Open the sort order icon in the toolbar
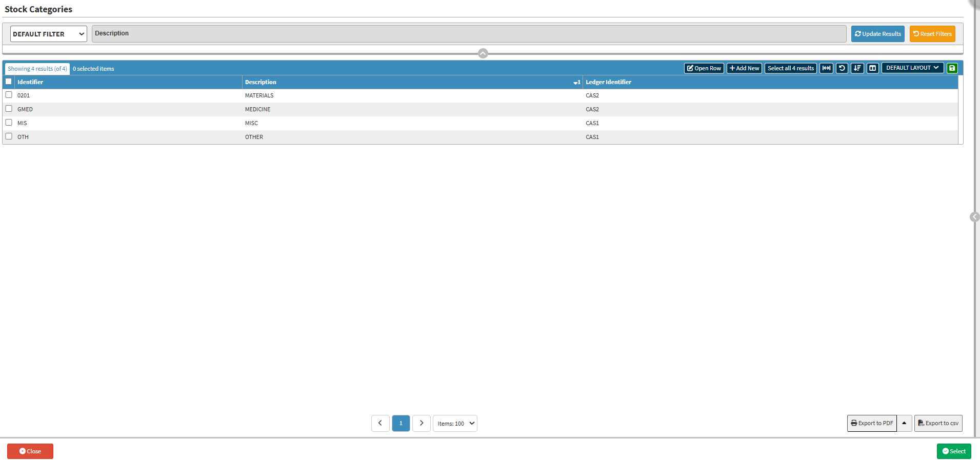The width and height of the screenshot is (980, 460). tap(857, 68)
